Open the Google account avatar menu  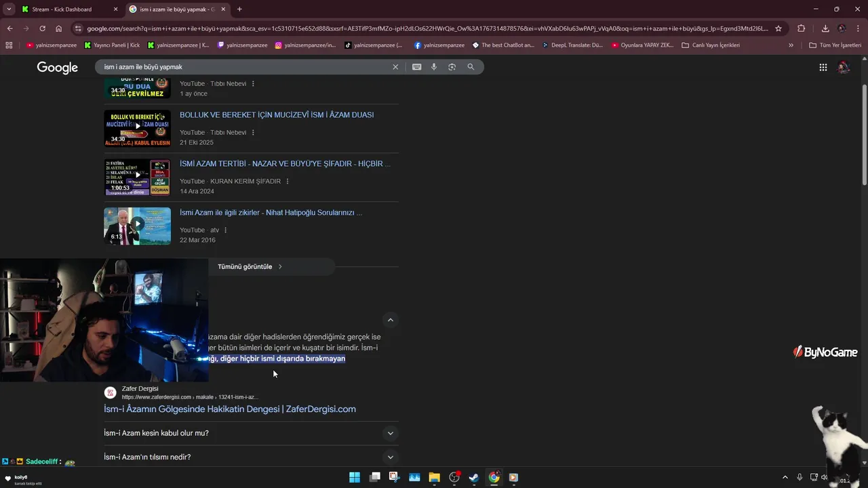click(x=844, y=67)
